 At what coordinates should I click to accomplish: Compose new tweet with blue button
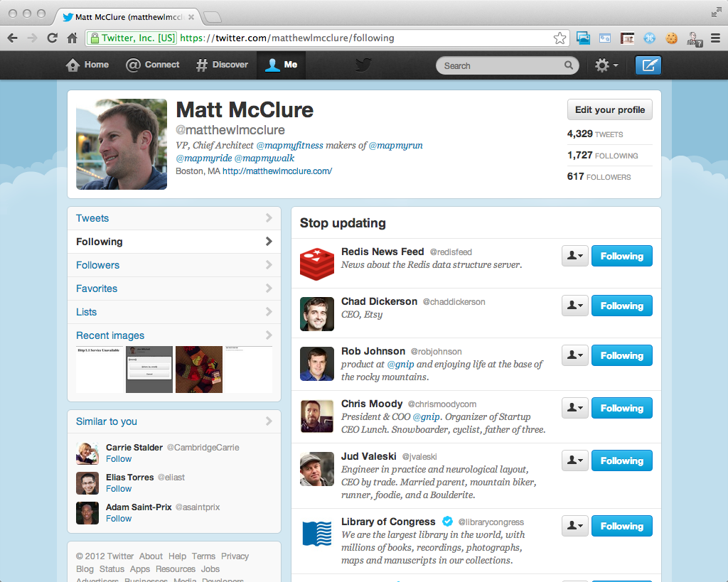[x=648, y=65]
